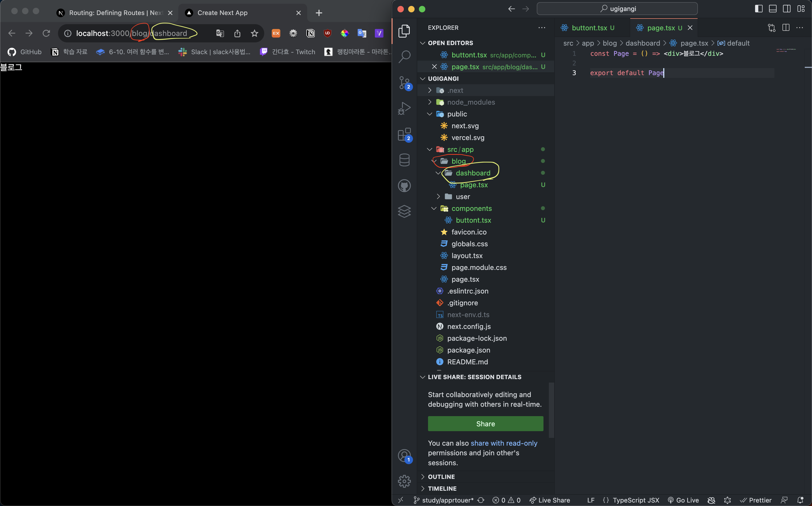Click the Open Changes compare icon
812x506 pixels.
pos(771,28)
